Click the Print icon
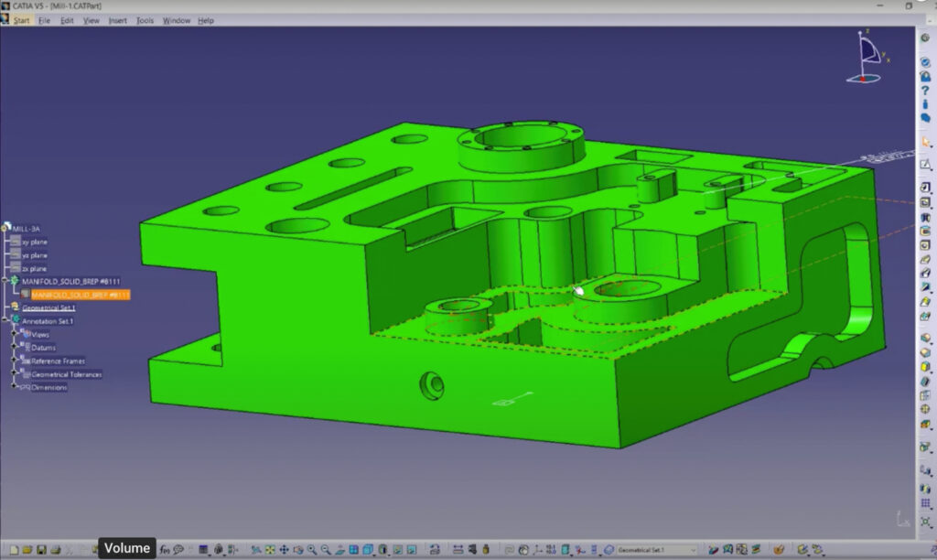The height and width of the screenshot is (560, 937). point(56,549)
